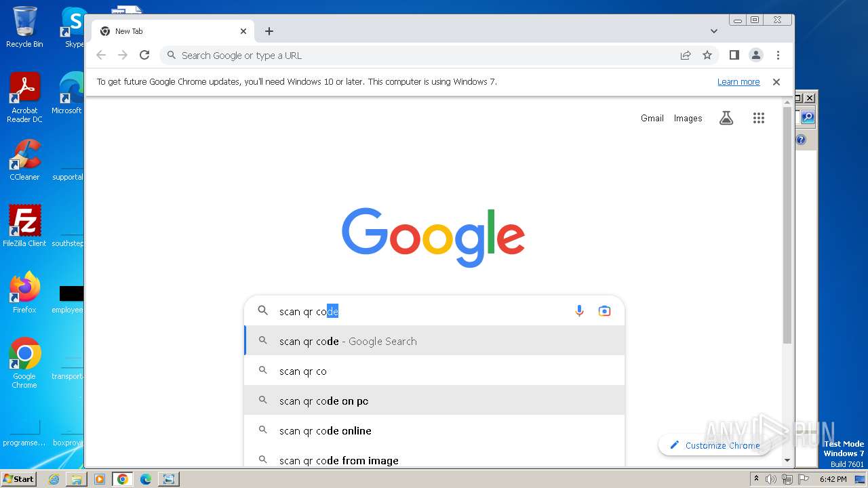Click the New Tab tab title
Screen dimensions: 868x488
pos(129,31)
